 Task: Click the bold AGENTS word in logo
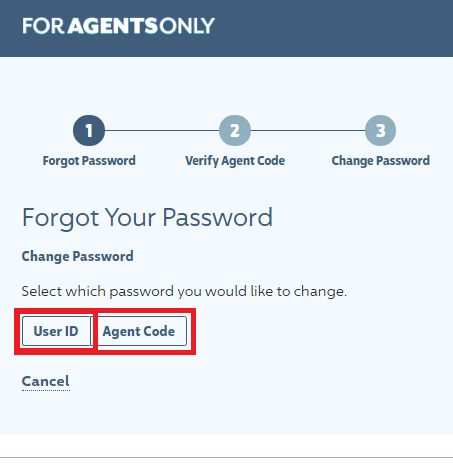point(113,26)
